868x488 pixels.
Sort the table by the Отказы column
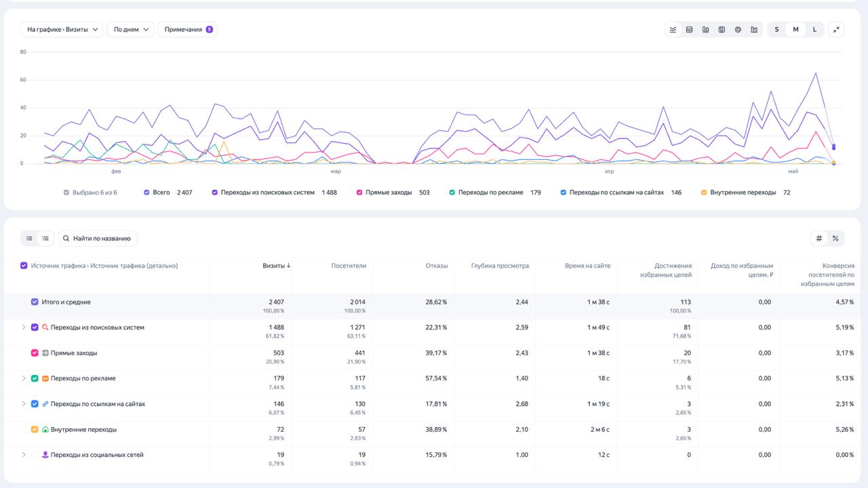(437, 266)
